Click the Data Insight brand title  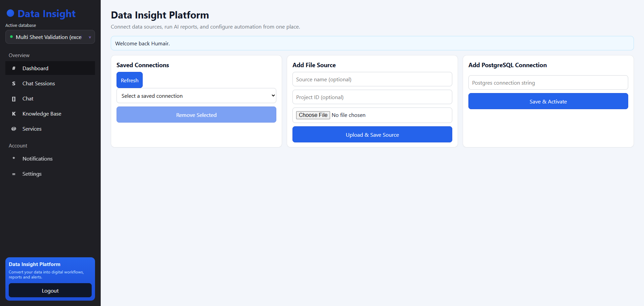pyautogui.click(x=46, y=13)
